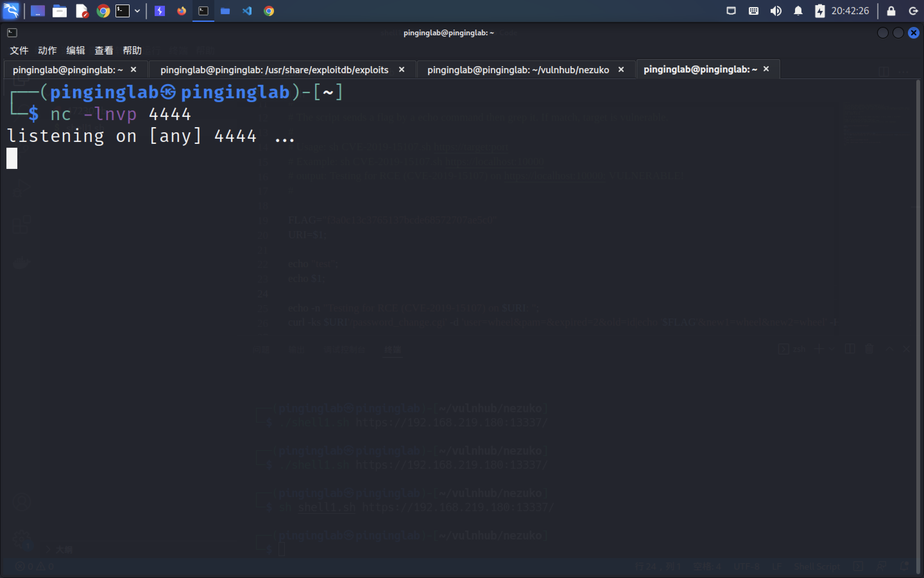Open the file manager launcher

pos(60,11)
